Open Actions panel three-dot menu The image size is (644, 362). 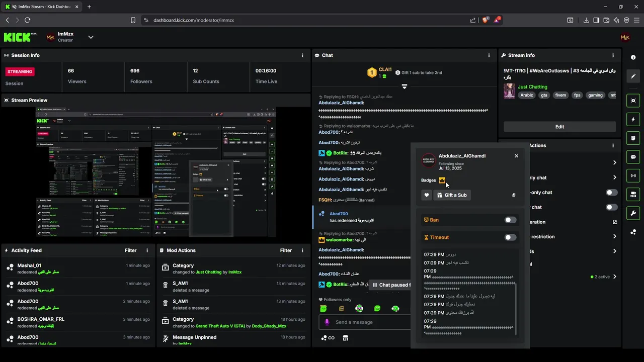pos(613,145)
